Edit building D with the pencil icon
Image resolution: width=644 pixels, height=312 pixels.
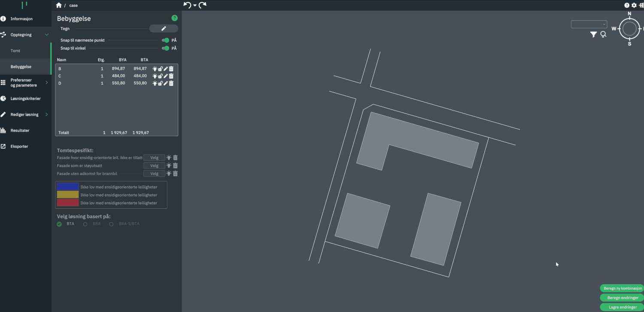(x=165, y=83)
